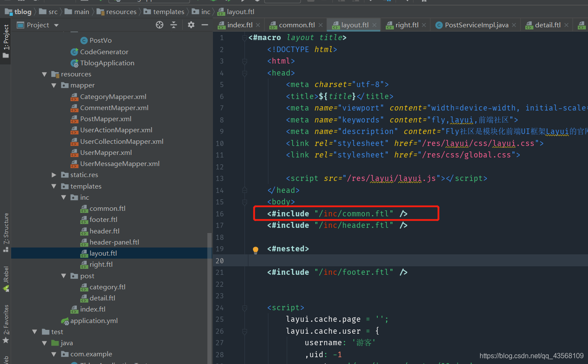Close the index.ftl editor tab
This screenshot has width=588, height=364.
[x=258, y=25]
